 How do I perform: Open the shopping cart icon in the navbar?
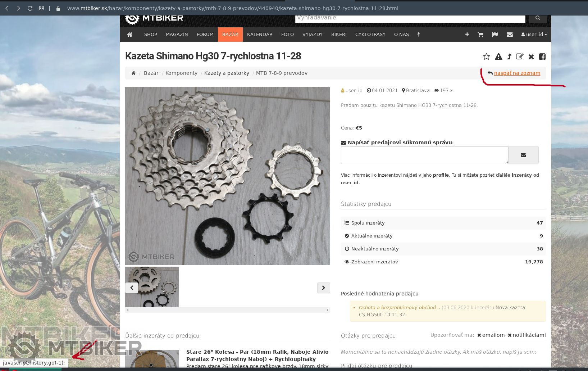point(480,35)
